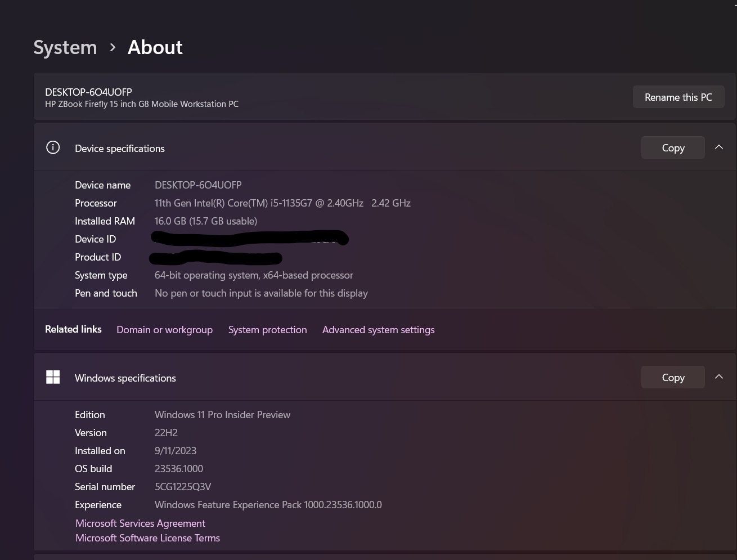The height and width of the screenshot is (560, 737).
Task: Click the Experience label
Action: click(x=98, y=505)
